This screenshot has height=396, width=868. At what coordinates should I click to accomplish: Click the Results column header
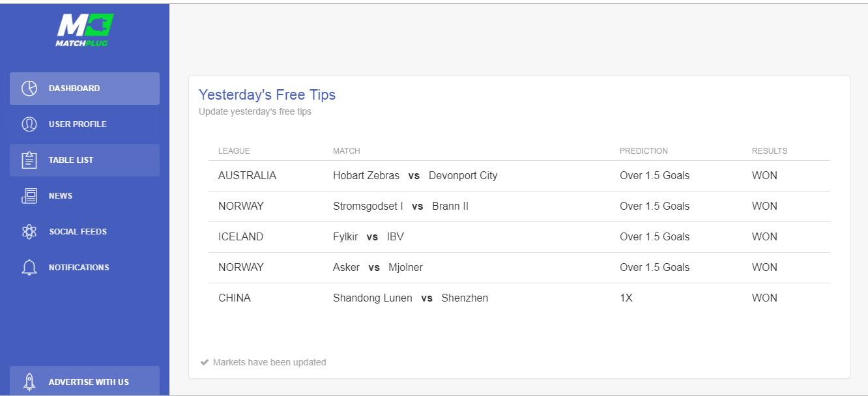click(x=770, y=151)
